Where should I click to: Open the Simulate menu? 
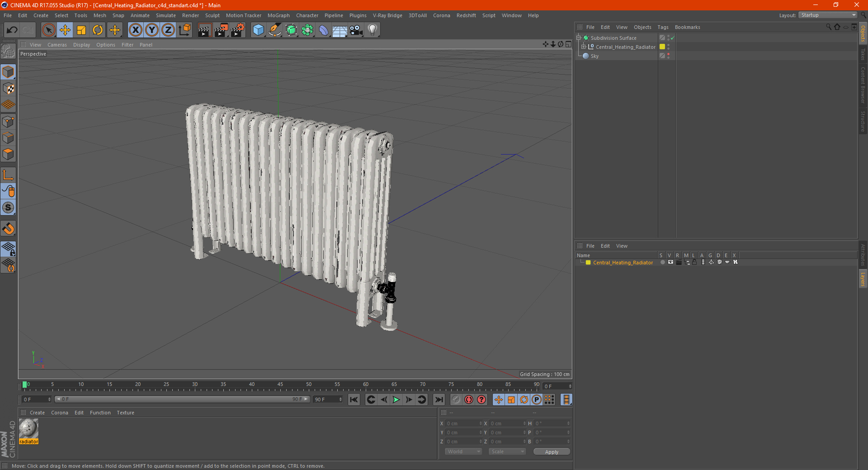[x=166, y=15]
